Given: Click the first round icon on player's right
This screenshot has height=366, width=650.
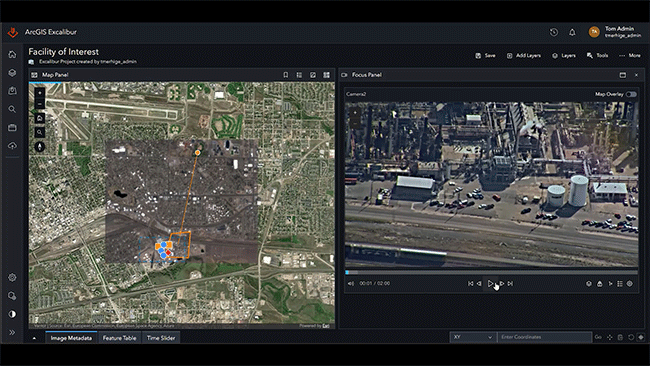Looking at the screenshot, I should (589, 284).
